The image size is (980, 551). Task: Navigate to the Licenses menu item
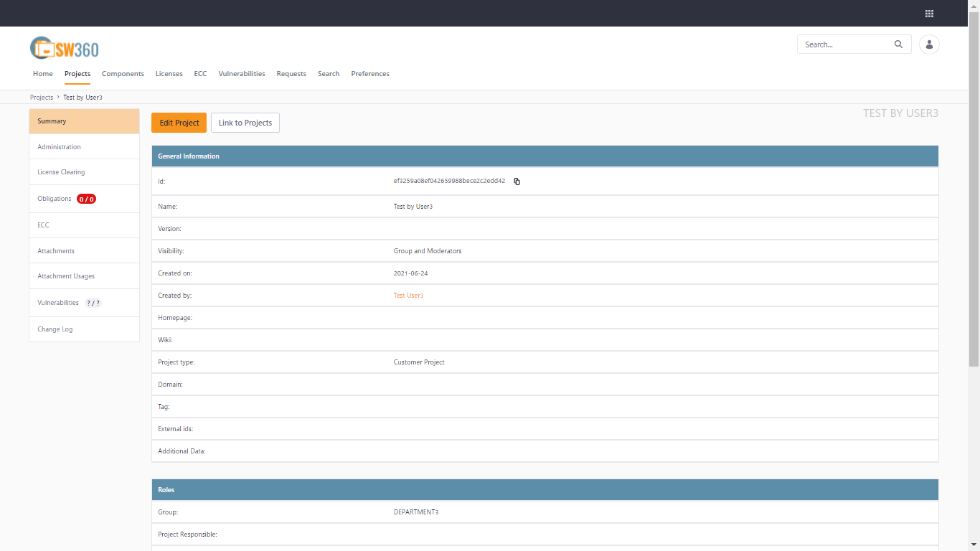(x=169, y=73)
